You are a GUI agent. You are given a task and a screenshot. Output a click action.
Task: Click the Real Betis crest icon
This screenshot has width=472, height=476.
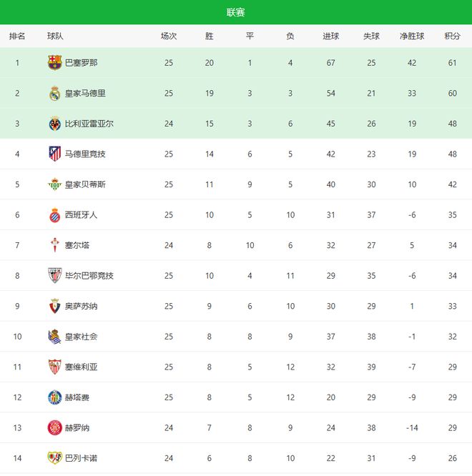coord(54,184)
